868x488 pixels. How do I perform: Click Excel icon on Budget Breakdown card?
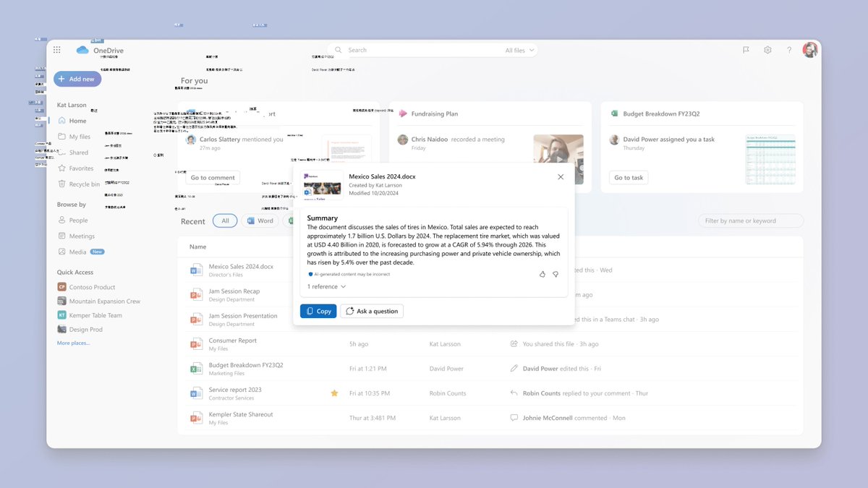pyautogui.click(x=614, y=114)
